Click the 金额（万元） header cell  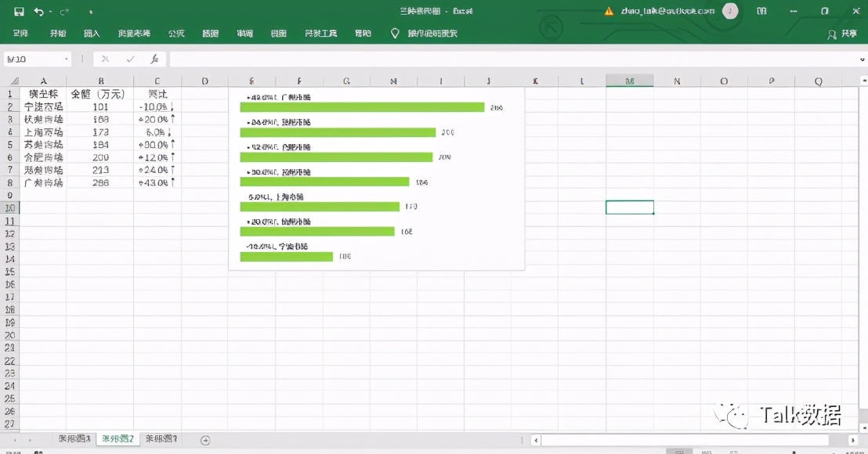pyautogui.click(x=99, y=94)
